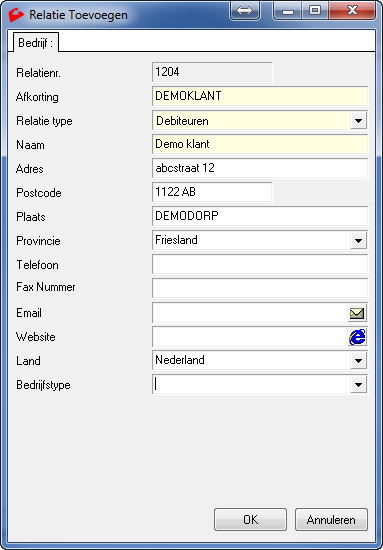This screenshot has height=550, width=383.
Task: Click the red app icon in title bar
Action: 16,15
